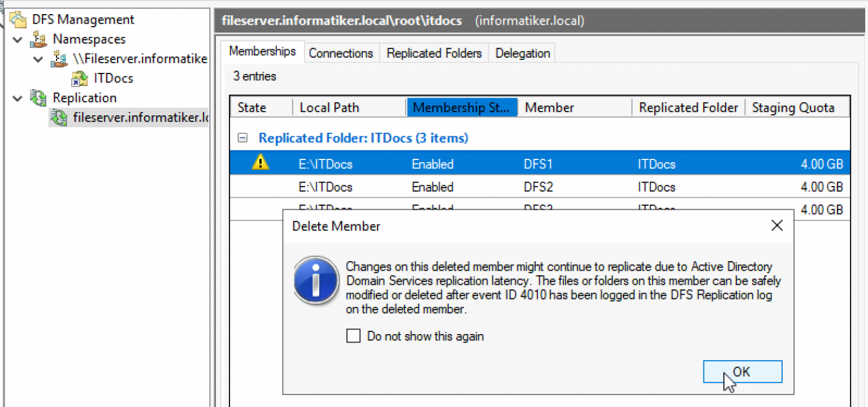The width and height of the screenshot is (868, 407).
Task: Click the Membership Status column header
Action: coord(462,107)
